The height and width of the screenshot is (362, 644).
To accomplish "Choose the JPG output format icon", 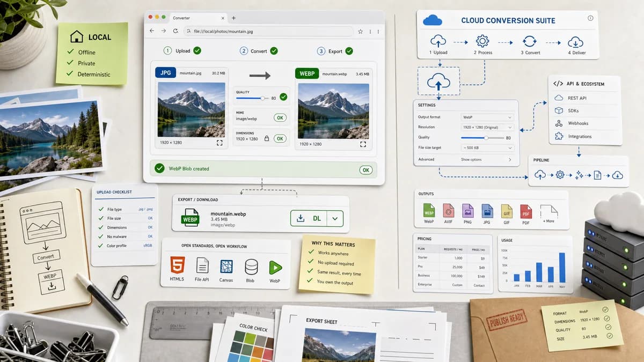I will tap(487, 210).
